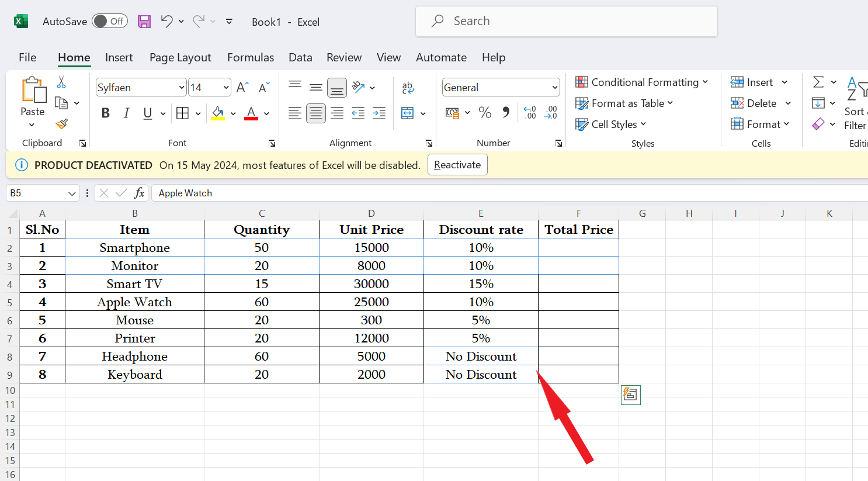Click the Comma Style icon
The image size is (868, 481).
click(506, 113)
